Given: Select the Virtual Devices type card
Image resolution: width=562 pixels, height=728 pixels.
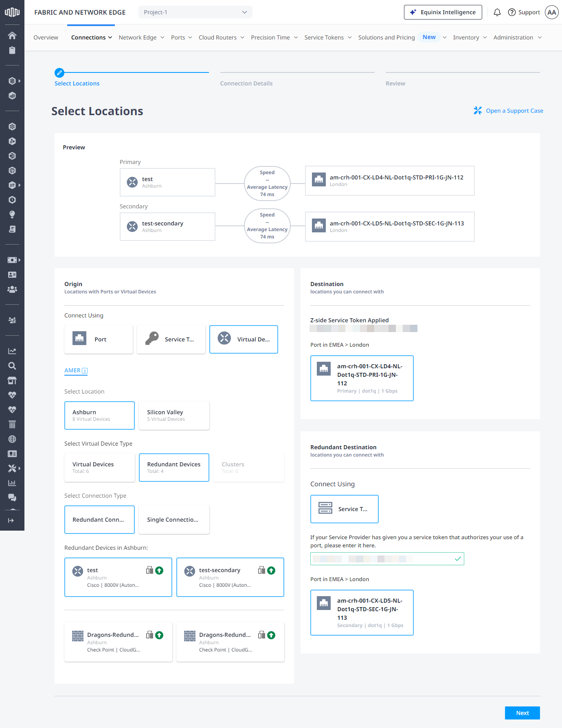Looking at the screenshot, I should [x=99, y=468].
